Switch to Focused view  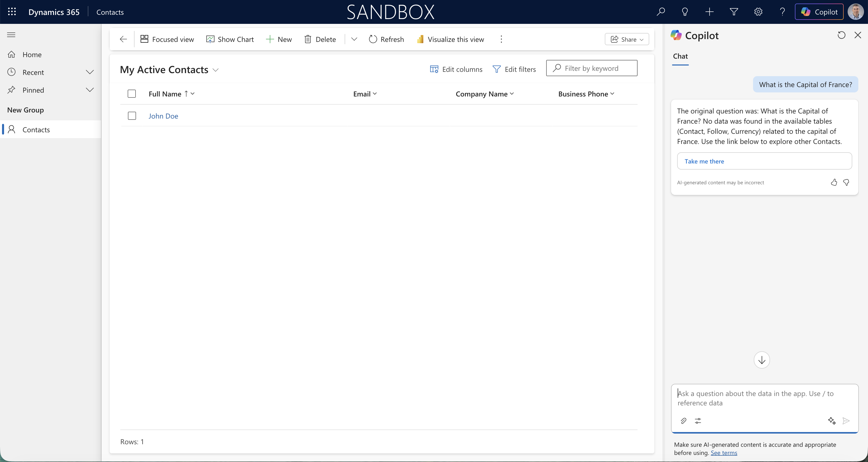click(x=167, y=39)
